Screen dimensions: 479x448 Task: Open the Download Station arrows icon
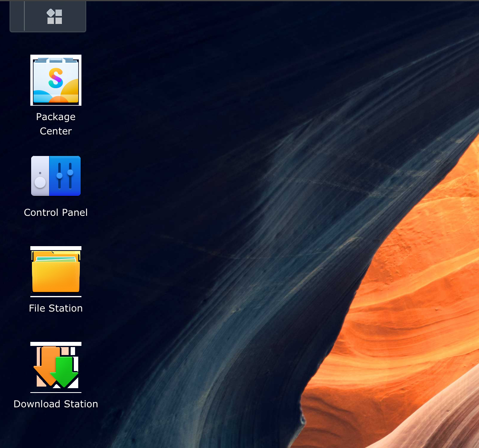pos(56,367)
